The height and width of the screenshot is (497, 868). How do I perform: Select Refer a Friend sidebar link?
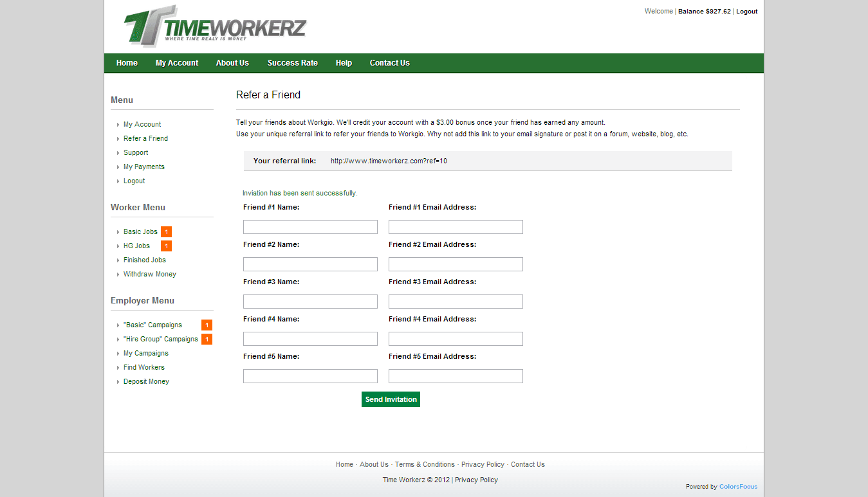tap(145, 139)
